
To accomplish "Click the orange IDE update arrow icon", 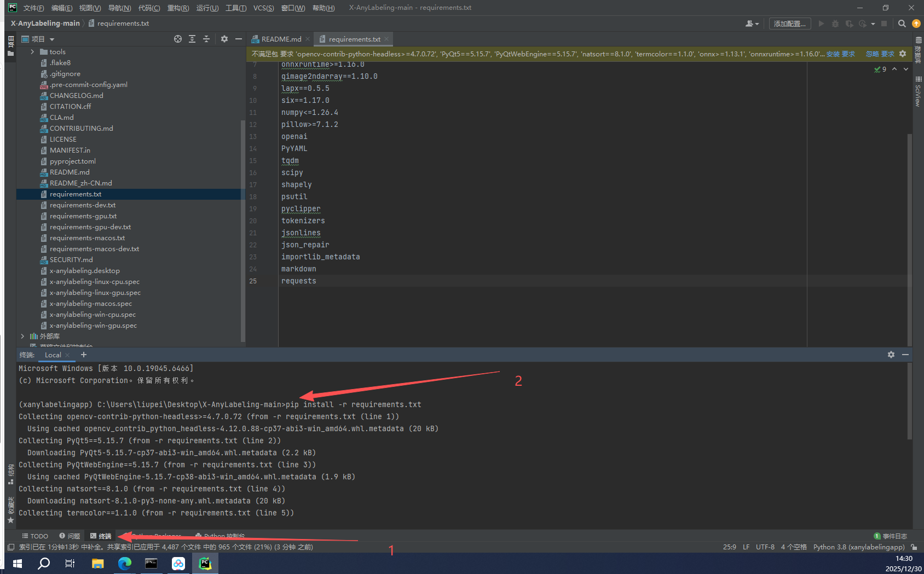I will (x=916, y=24).
